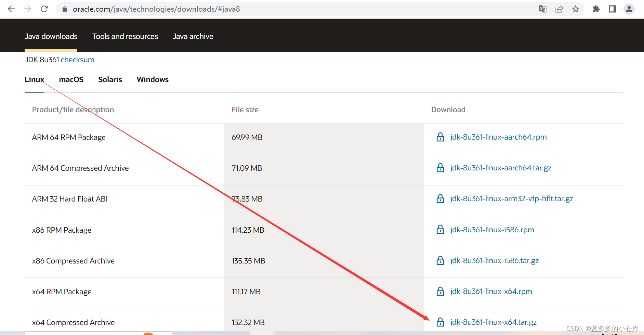Click the ARM 32 Hard Float ABI description
Viewport: 644px width, 335px height.
tap(70, 199)
